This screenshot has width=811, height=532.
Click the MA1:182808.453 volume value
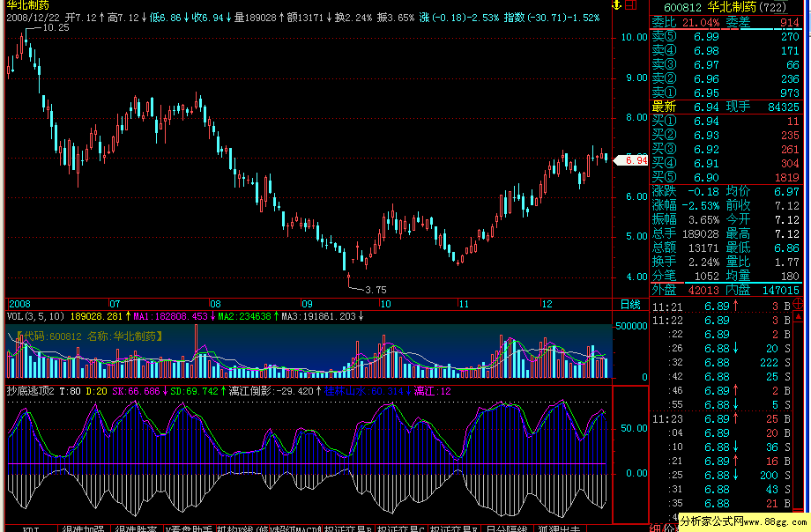click(171, 316)
